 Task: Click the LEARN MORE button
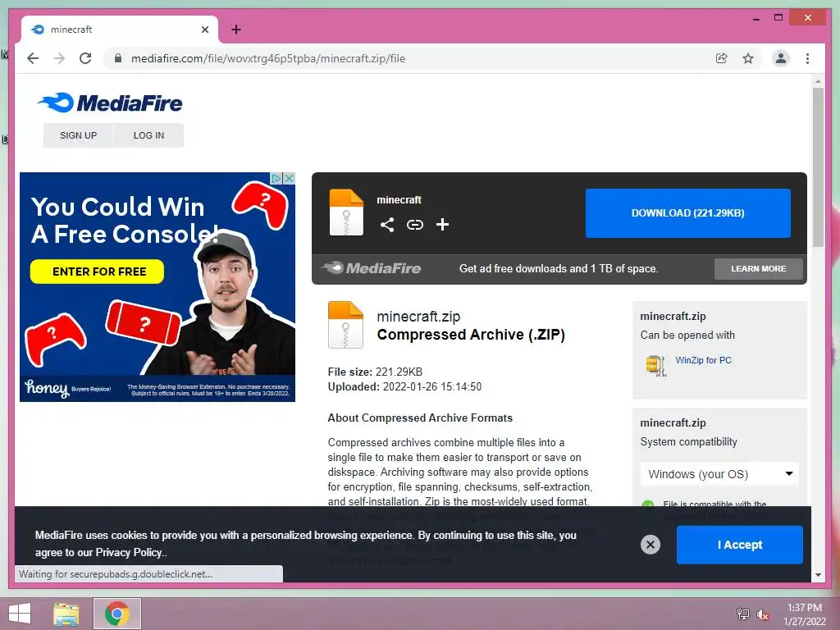[759, 269]
